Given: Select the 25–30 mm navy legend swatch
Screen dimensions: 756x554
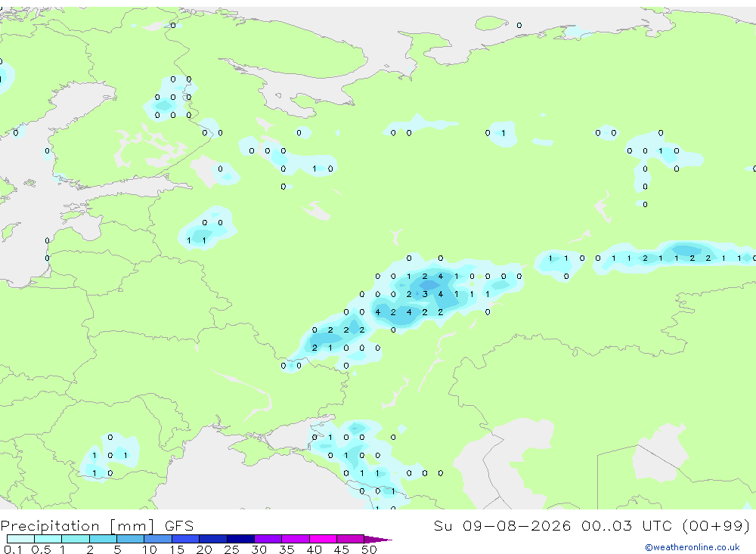Looking at the screenshot, I should click(240, 539).
